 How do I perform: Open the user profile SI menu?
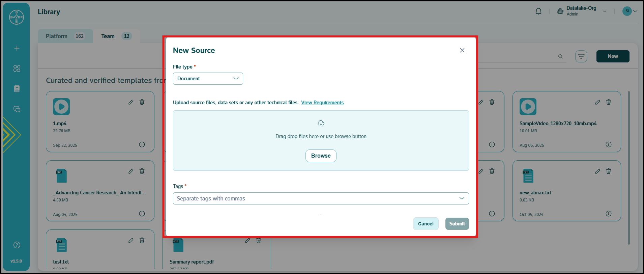tap(630, 11)
